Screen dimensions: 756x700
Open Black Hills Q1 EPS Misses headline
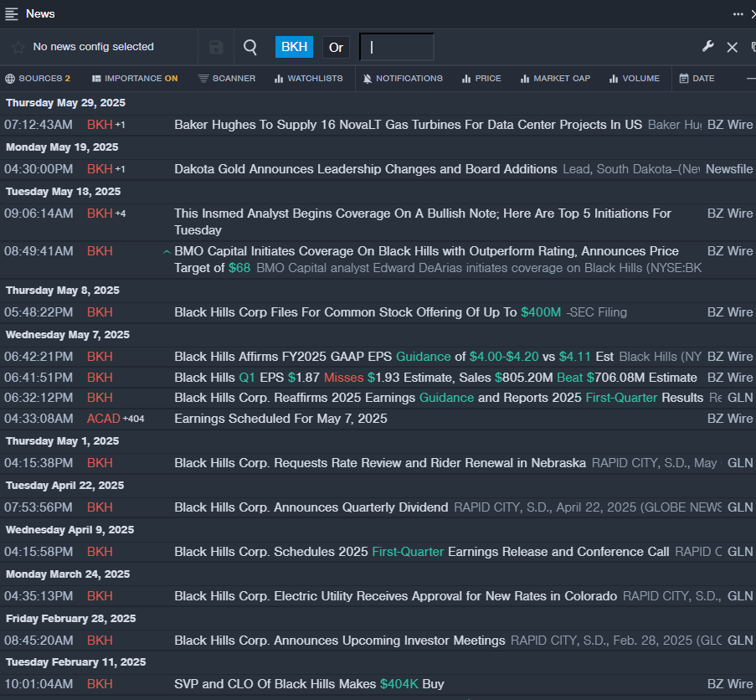pos(435,378)
